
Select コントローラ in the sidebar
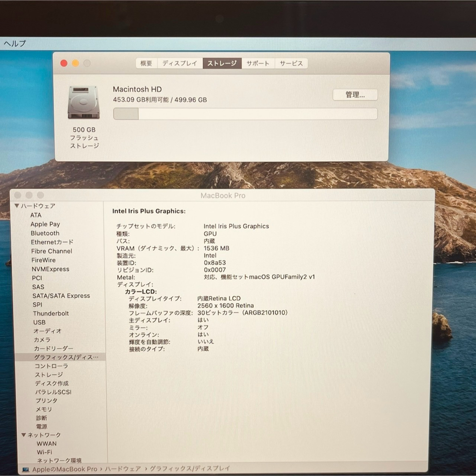click(51, 366)
